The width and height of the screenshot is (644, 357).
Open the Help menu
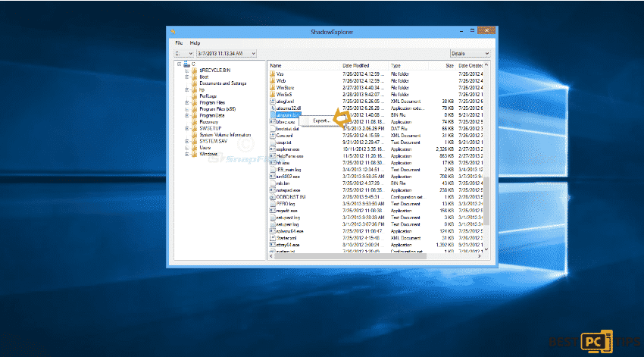coord(195,42)
